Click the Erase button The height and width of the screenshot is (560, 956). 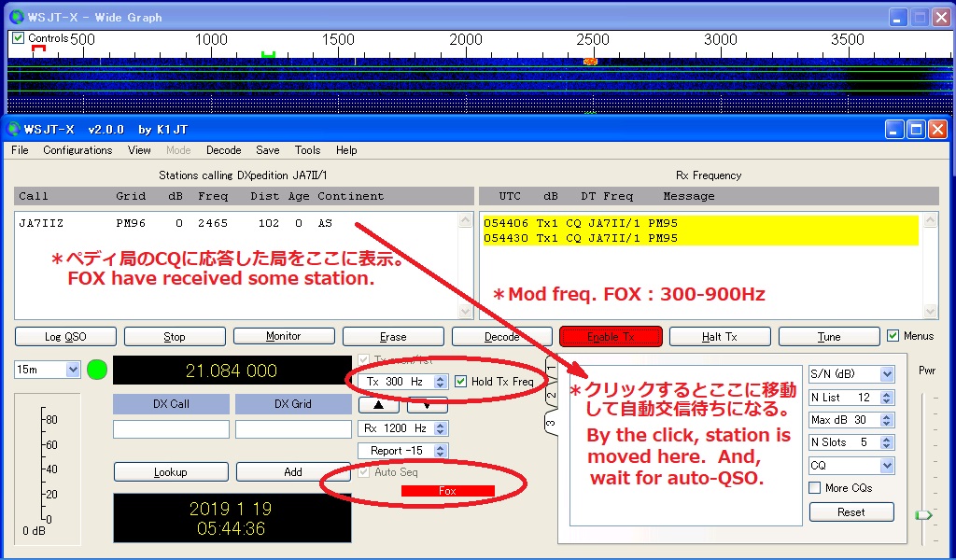[x=393, y=336]
